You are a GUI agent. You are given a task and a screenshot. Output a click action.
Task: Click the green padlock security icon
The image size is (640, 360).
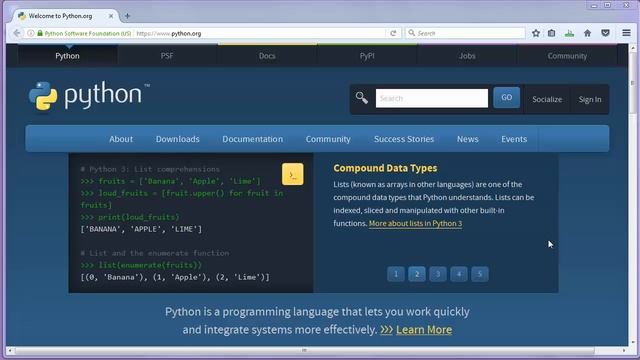pos(40,33)
